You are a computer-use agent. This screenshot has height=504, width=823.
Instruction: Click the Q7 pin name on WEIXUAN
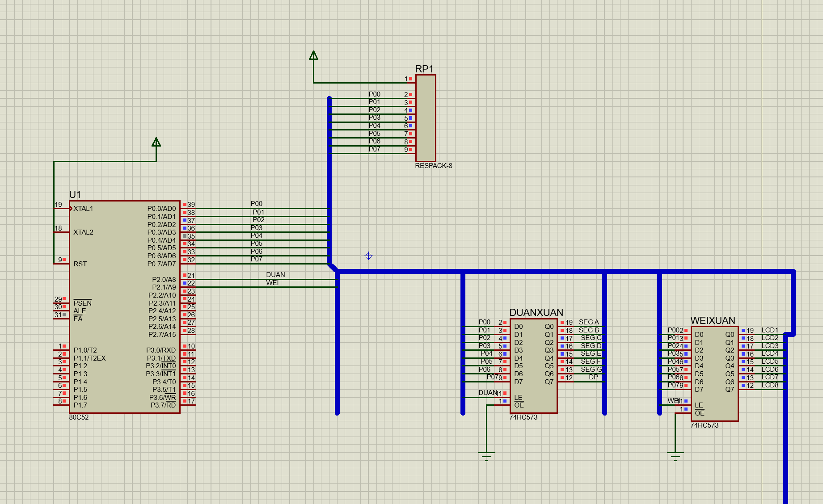click(x=730, y=390)
